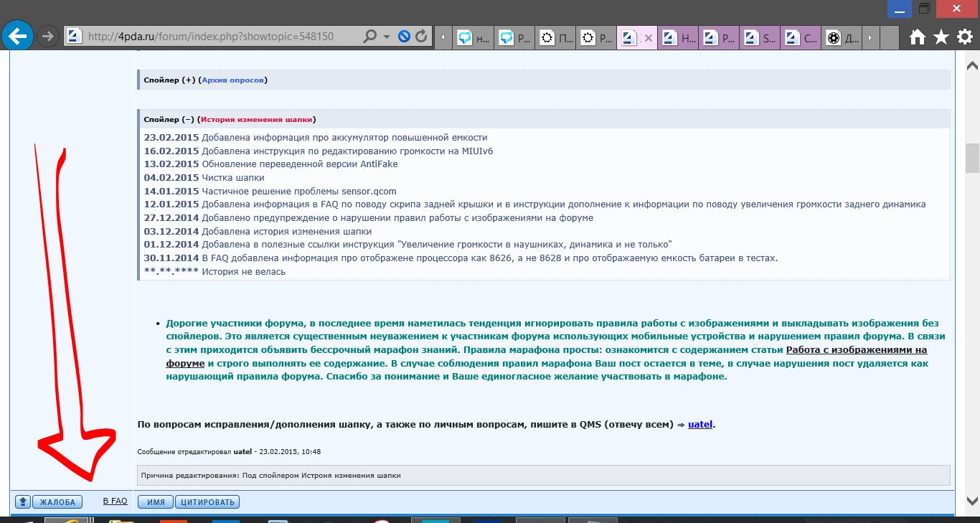Click the up-arrow icon next to ЖАЛОБА
The image size is (980, 523).
[23, 502]
